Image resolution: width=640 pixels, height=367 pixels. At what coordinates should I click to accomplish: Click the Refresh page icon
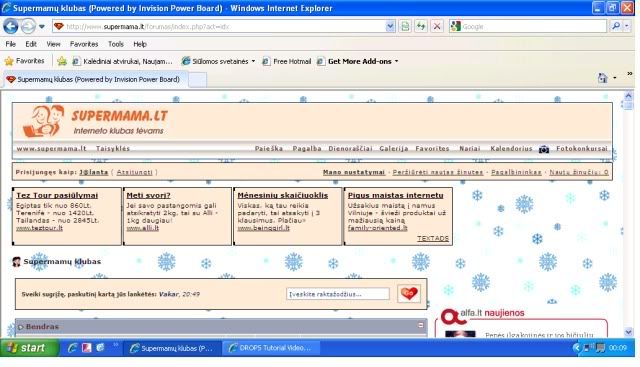tap(421, 27)
